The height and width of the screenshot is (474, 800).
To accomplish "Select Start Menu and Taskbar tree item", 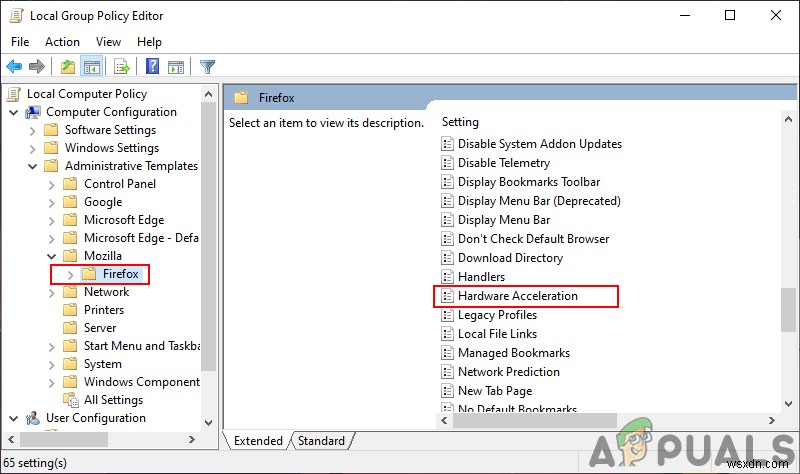I will tap(142, 346).
